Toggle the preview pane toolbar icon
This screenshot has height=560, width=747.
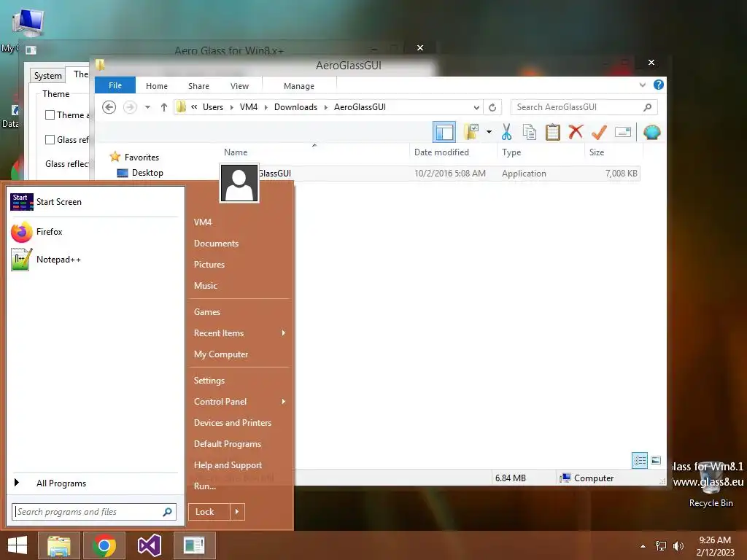[x=444, y=132]
